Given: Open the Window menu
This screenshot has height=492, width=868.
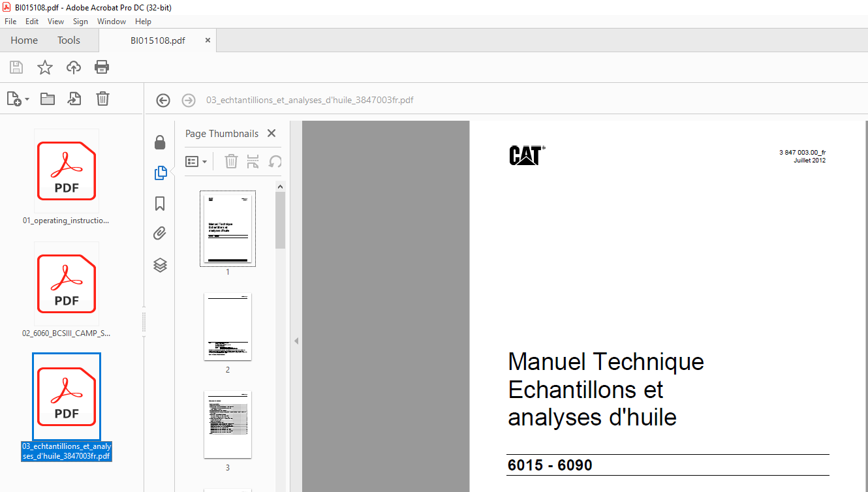Looking at the screenshot, I should (112, 22).
